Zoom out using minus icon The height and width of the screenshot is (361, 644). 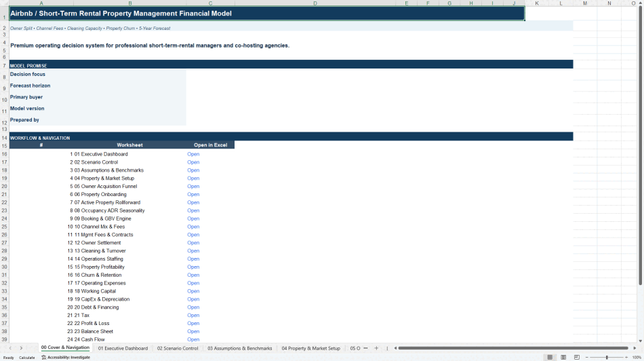tap(587, 358)
